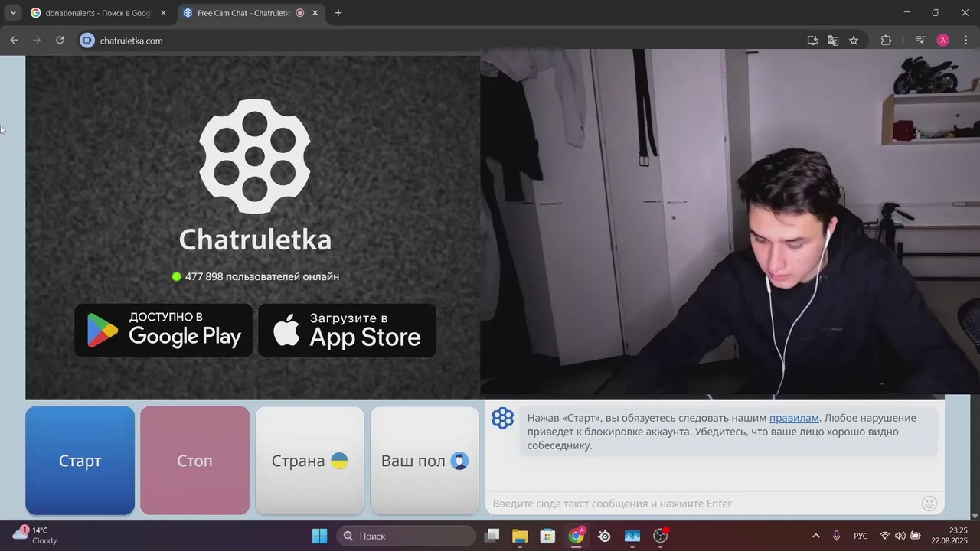Open the weather widget showing 14°C

(36, 535)
